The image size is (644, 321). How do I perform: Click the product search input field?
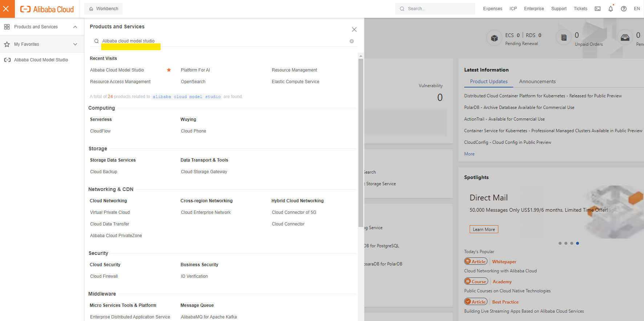click(x=223, y=41)
